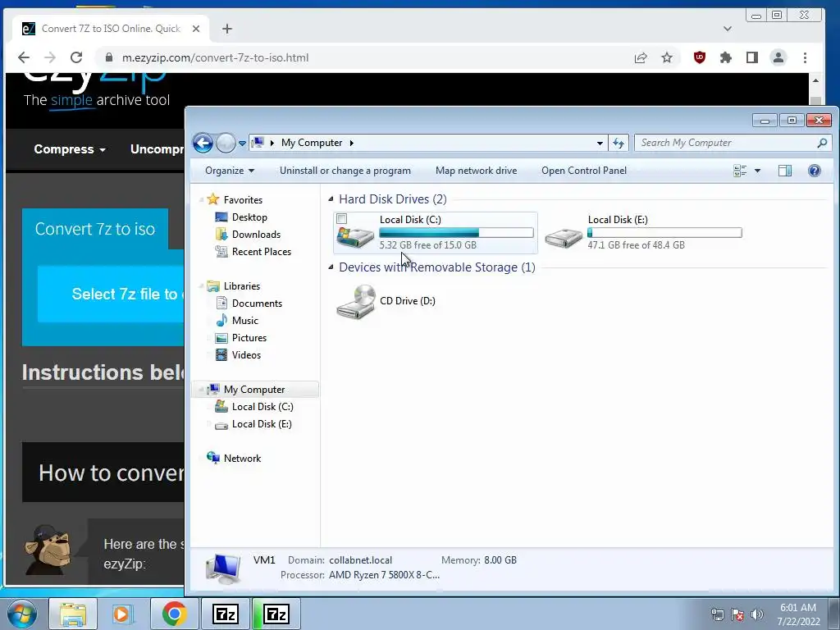Click the Select 7z file button
840x630 pixels.
(111, 294)
